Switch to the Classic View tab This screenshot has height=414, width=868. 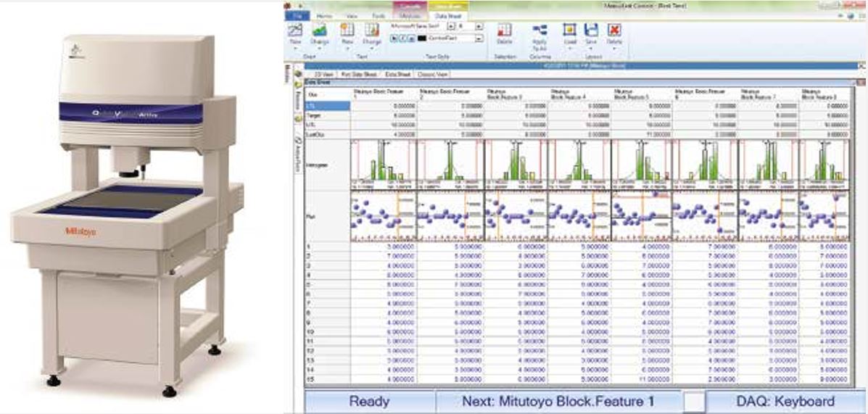(x=431, y=74)
